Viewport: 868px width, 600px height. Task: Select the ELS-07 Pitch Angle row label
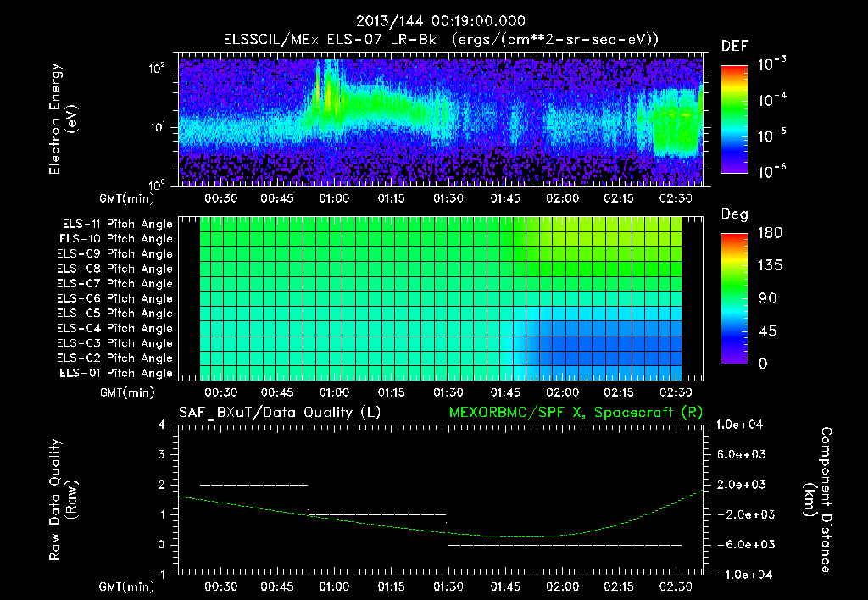pyautogui.click(x=115, y=284)
